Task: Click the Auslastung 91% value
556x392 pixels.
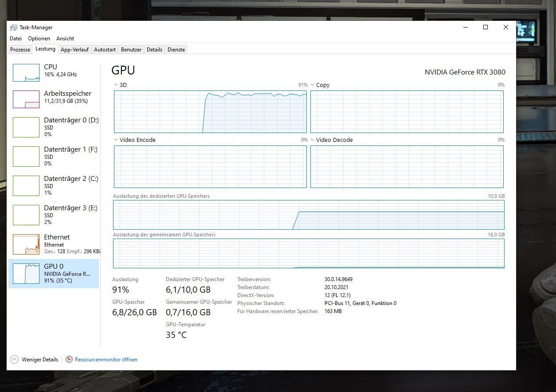Action: pyautogui.click(x=121, y=290)
